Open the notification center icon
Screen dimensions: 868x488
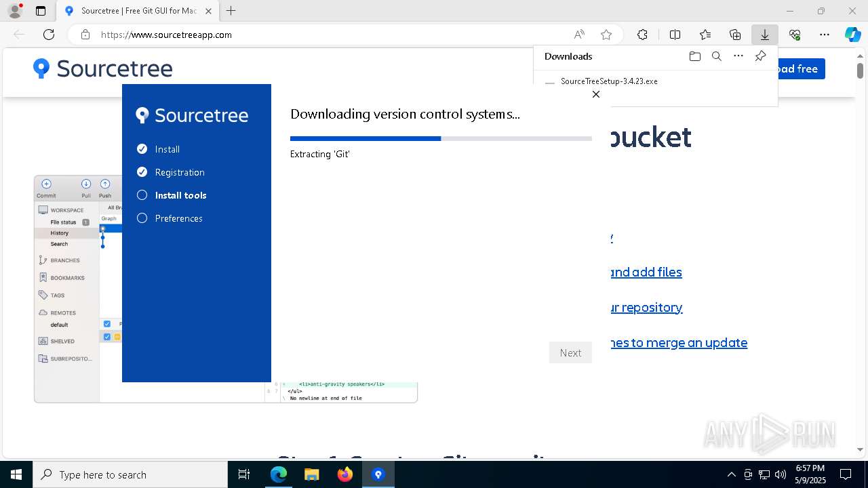pos(846,474)
